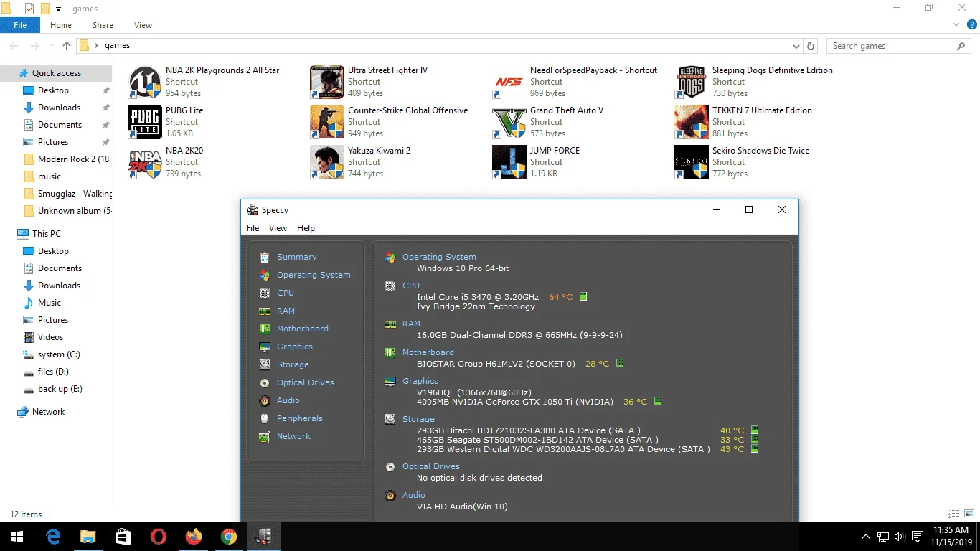Launch Firefox from the taskbar
The image size is (980, 551).
click(194, 537)
